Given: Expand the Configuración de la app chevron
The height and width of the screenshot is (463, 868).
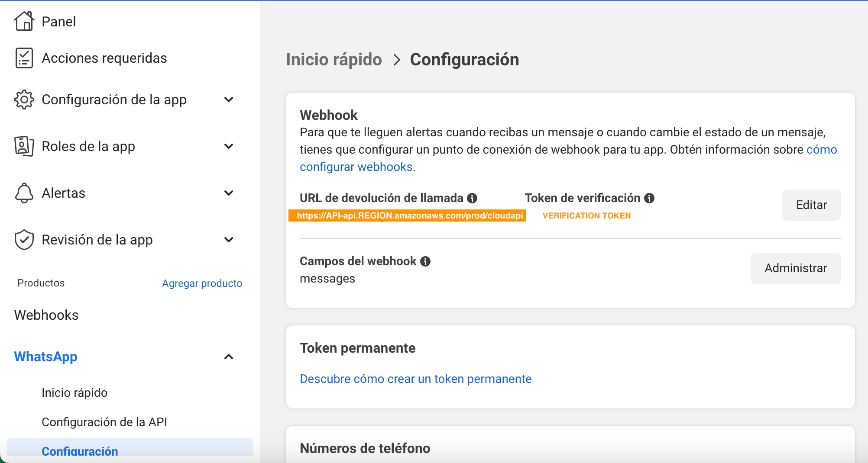Looking at the screenshot, I should (x=229, y=100).
